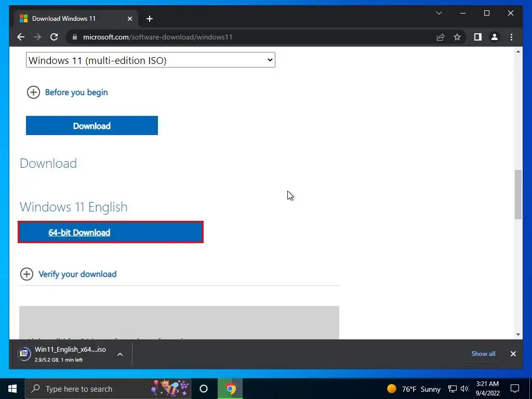The width and height of the screenshot is (532, 399).
Task: Click the page vertical scrollbar thumb
Action: coord(518,195)
